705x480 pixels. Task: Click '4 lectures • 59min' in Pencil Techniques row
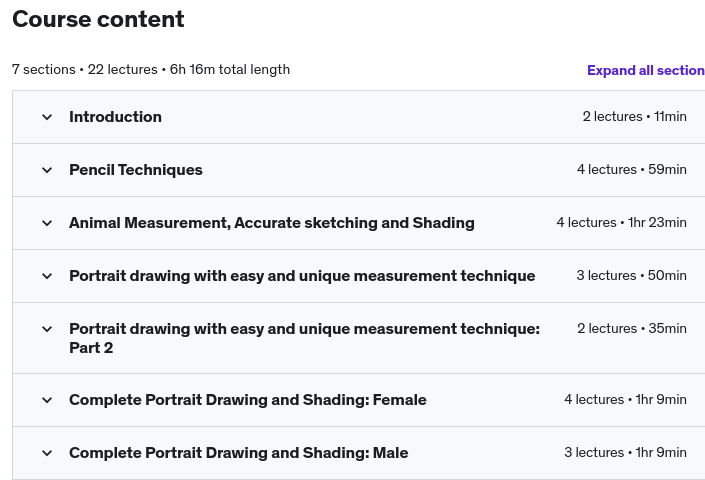click(x=632, y=169)
